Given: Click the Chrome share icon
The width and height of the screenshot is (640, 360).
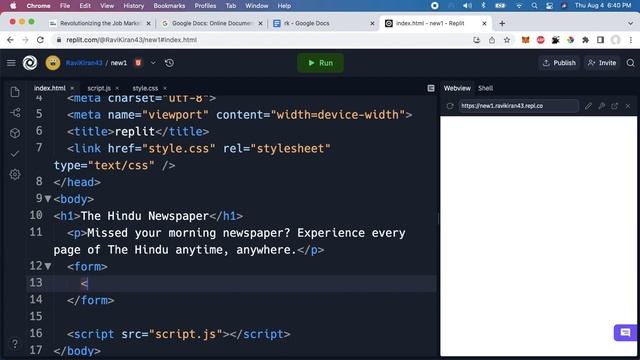Looking at the screenshot, I should pyautogui.click(x=492, y=40).
